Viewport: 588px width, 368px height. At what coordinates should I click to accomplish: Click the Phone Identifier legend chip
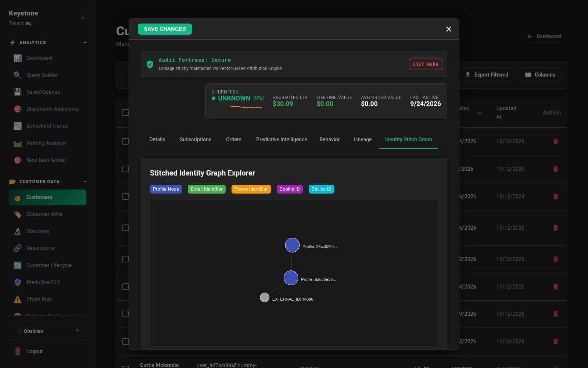pos(251,189)
